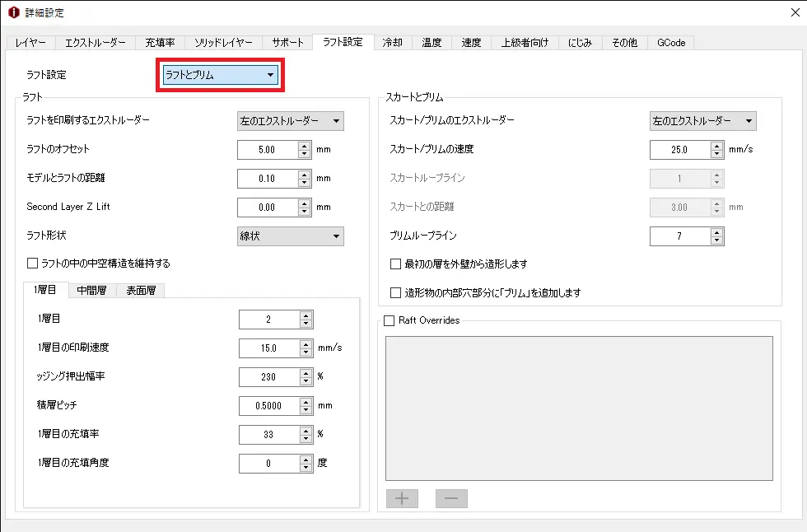Decrease モデルとラフトの距離 with down arrow
Image resolution: width=807 pixels, height=532 pixels.
pyautogui.click(x=305, y=182)
